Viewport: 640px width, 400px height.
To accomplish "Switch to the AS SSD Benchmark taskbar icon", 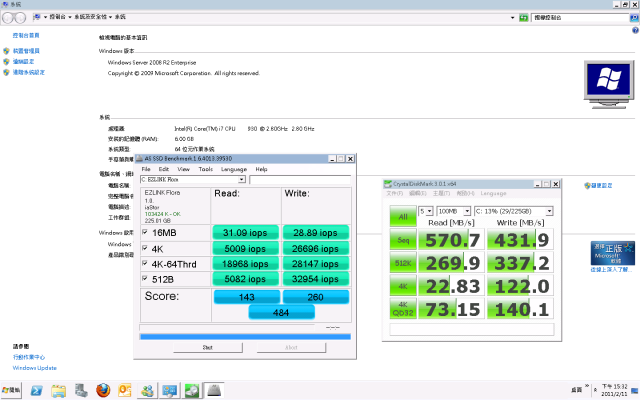I will click(214, 391).
